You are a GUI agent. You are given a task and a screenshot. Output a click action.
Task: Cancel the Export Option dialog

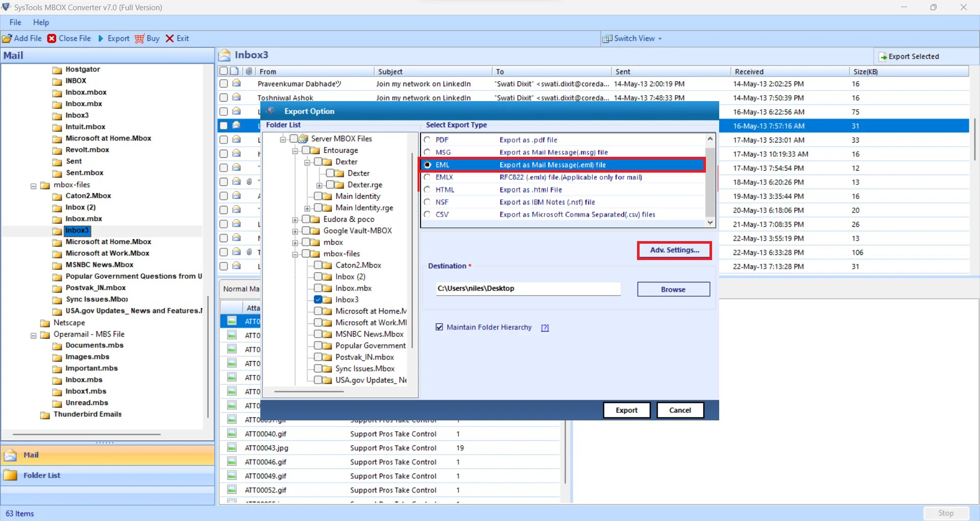[680, 410]
